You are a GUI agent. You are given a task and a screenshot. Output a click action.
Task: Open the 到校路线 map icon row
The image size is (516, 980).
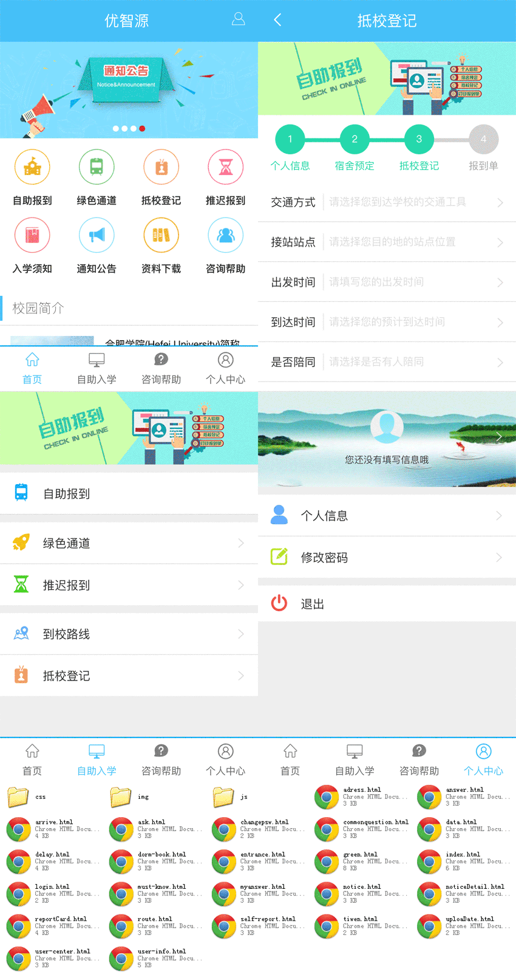click(x=21, y=634)
